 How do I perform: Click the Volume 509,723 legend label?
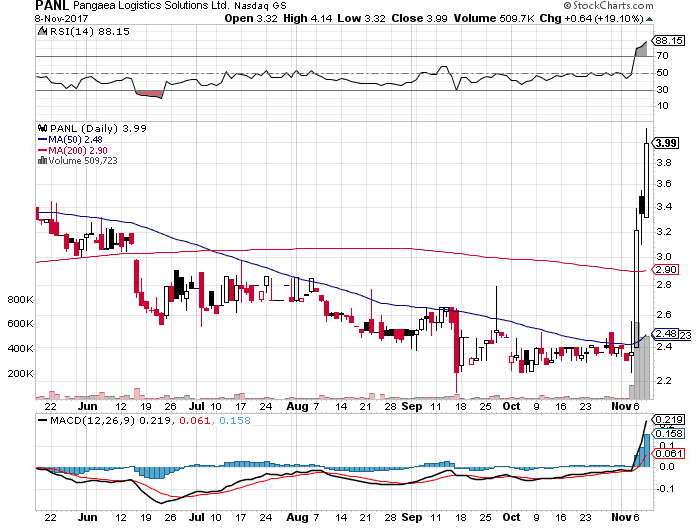[x=83, y=161]
